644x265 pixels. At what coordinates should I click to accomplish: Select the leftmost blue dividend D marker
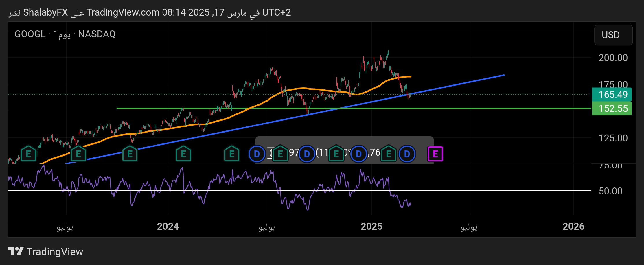[257, 154]
